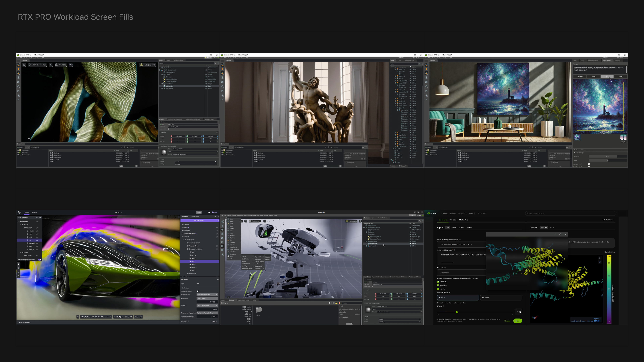Screen dimensions: 644x362
Task: Open the Camera menu in cloth viewport
Action: (61, 65)
